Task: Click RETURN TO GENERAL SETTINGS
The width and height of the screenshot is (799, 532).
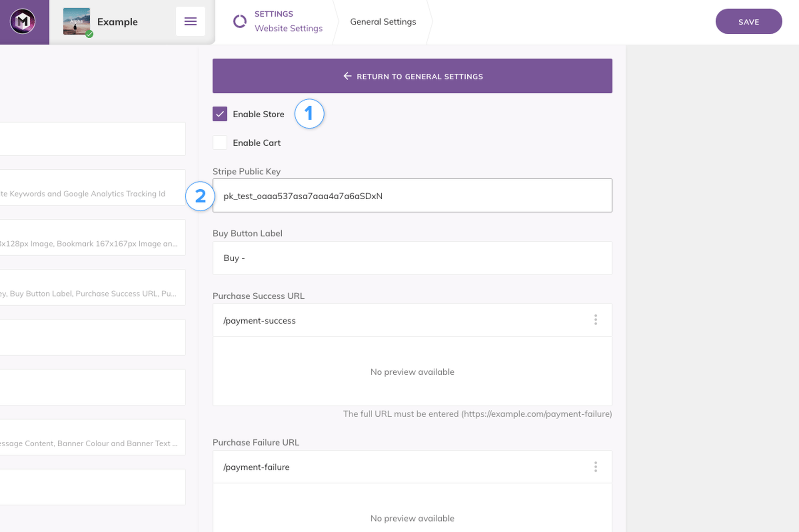Action: pyautogui.click(x=412, y=76)
